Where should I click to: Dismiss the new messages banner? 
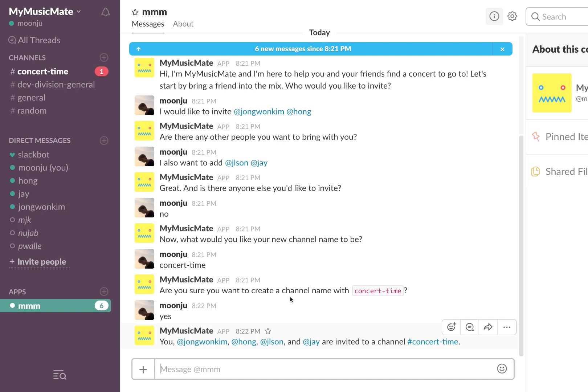[502, 49]
